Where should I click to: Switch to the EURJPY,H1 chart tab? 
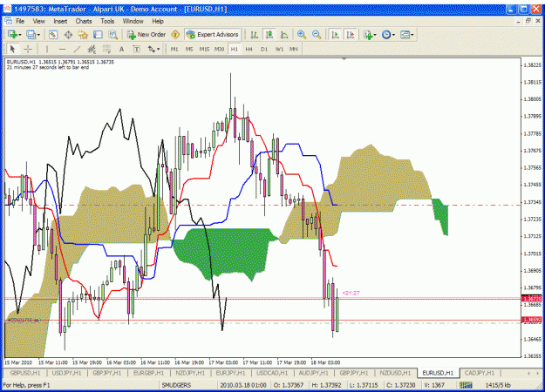tap(230, 373)
